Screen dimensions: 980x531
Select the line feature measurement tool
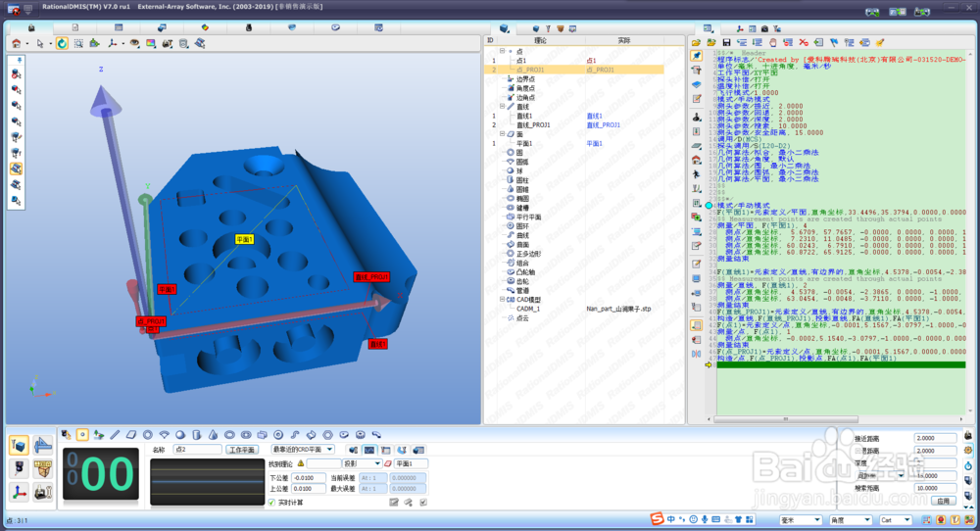115,435
